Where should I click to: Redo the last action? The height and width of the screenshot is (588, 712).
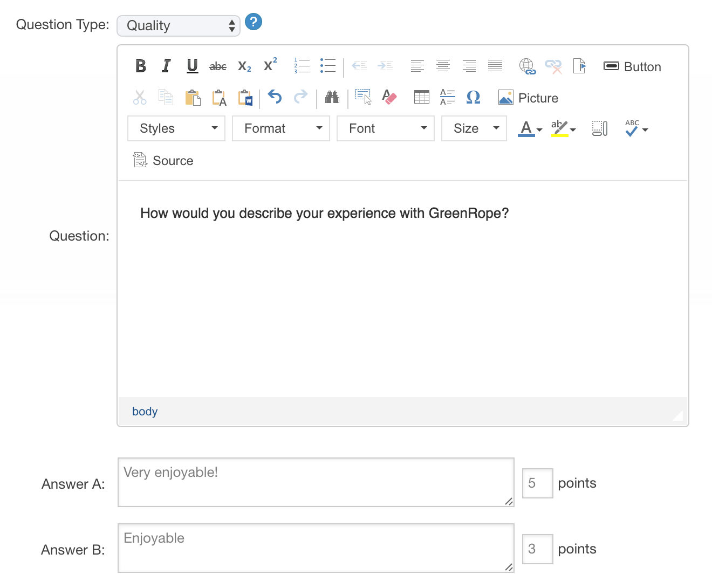tap(300, 97)
